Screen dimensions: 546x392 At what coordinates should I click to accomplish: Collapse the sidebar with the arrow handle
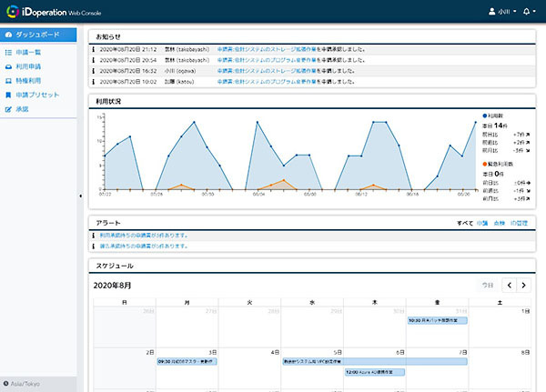pos(82,196)
